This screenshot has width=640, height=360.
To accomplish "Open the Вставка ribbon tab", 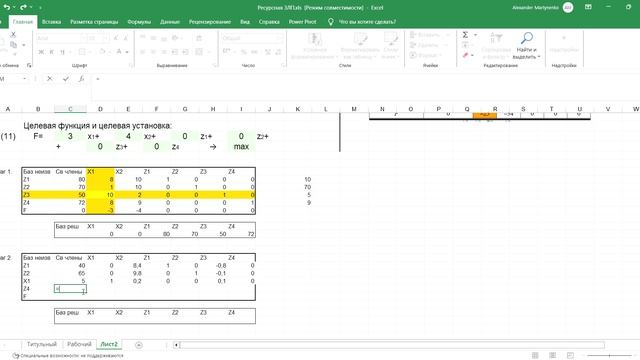I will pyautogui.click(x=51, y=22).
